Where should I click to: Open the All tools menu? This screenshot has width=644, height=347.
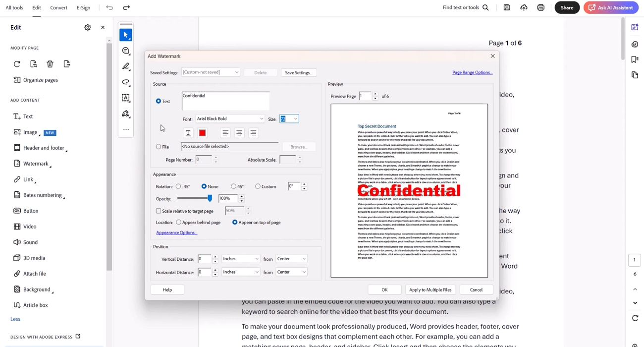(x=14, y=7)
